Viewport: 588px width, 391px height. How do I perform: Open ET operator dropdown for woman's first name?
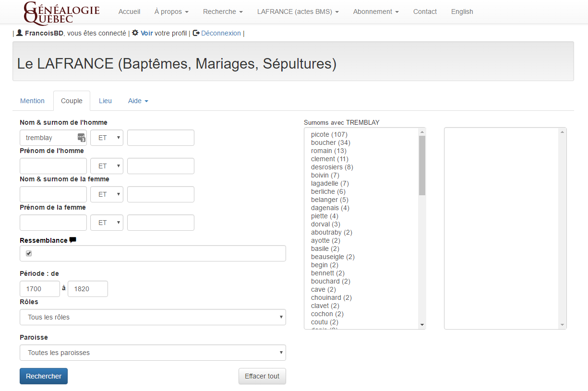click(x=107, y=223)
